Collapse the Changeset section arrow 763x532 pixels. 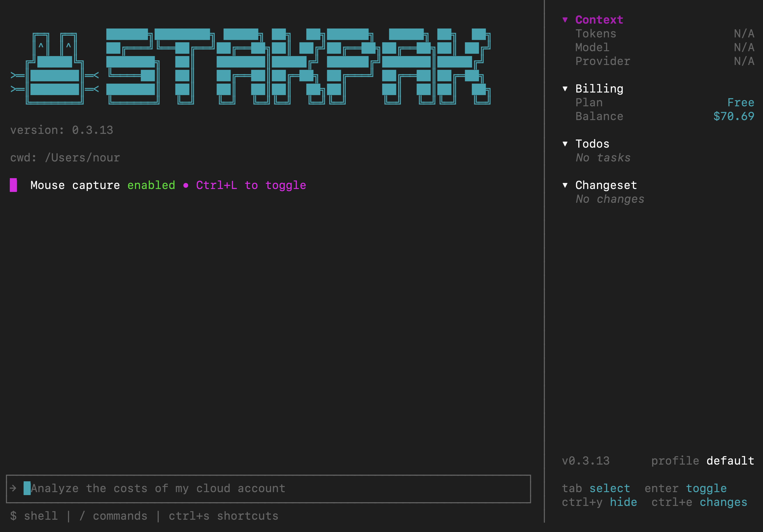pos(565,185)
